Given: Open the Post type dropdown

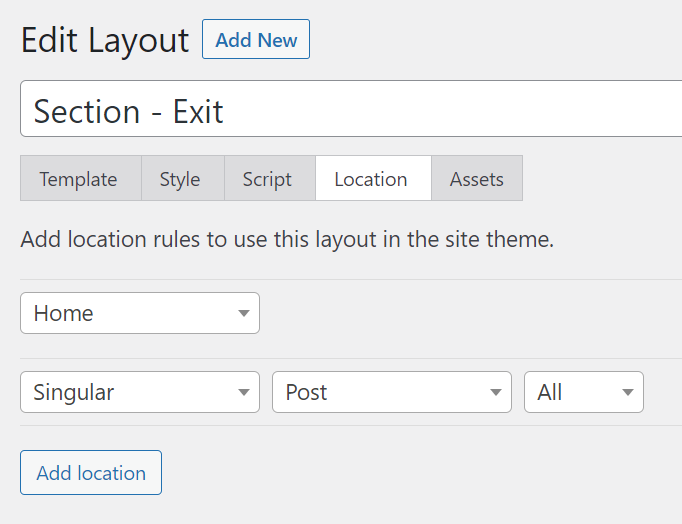Looking at the screenshot, I should point(380,392).
